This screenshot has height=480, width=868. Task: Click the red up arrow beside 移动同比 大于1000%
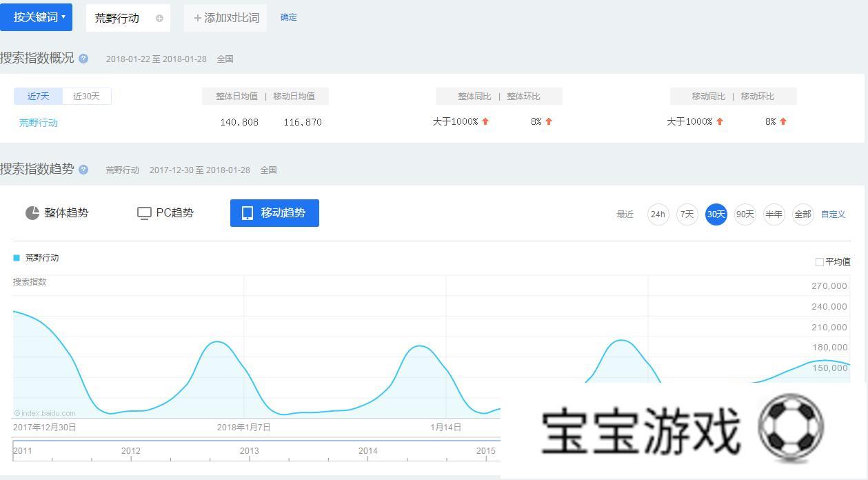(x=720, y=121)
